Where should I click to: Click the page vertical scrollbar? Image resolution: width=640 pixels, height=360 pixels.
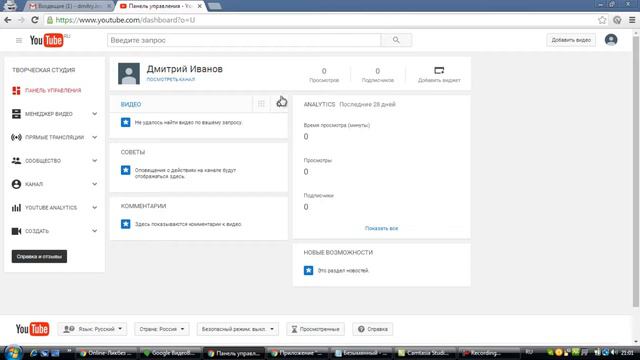(x=636, y=171)
